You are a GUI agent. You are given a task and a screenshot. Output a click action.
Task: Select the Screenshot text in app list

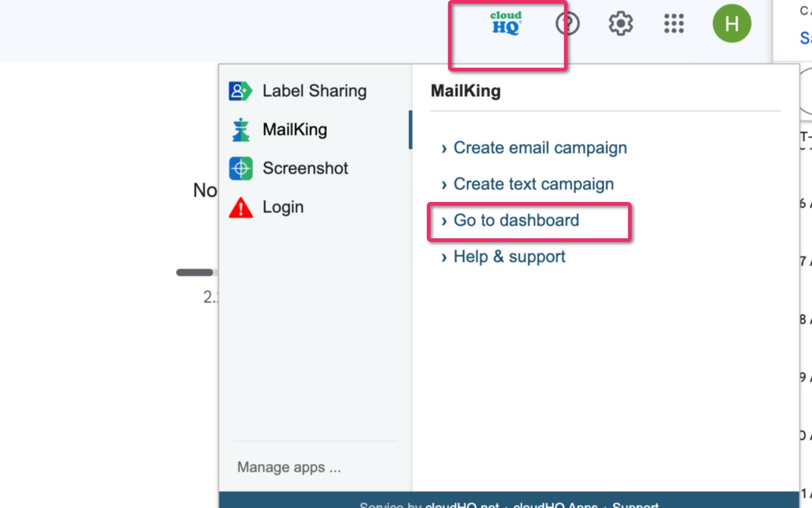click(x=305, y=168)
